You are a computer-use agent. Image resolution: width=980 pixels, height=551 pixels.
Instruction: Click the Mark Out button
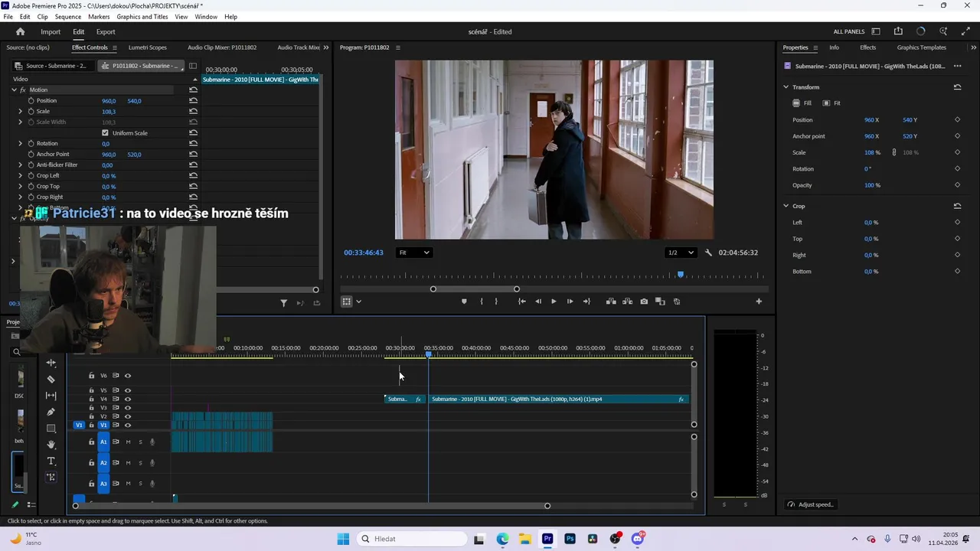pyautogui.click(x=496, y=302)
